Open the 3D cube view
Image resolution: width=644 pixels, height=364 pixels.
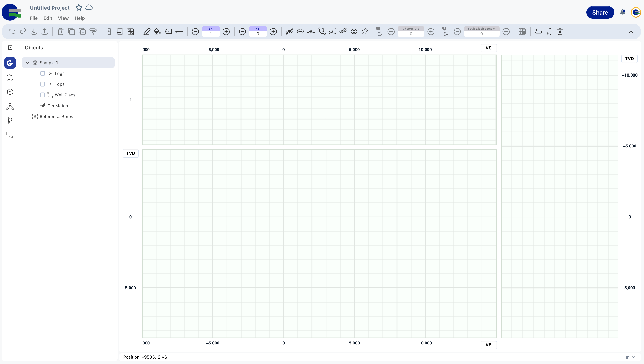tap(10, 92)
